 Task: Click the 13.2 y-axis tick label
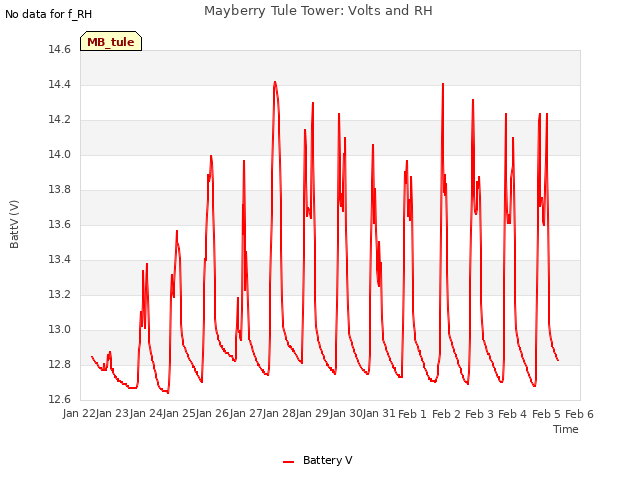click(x=60, y=295)
